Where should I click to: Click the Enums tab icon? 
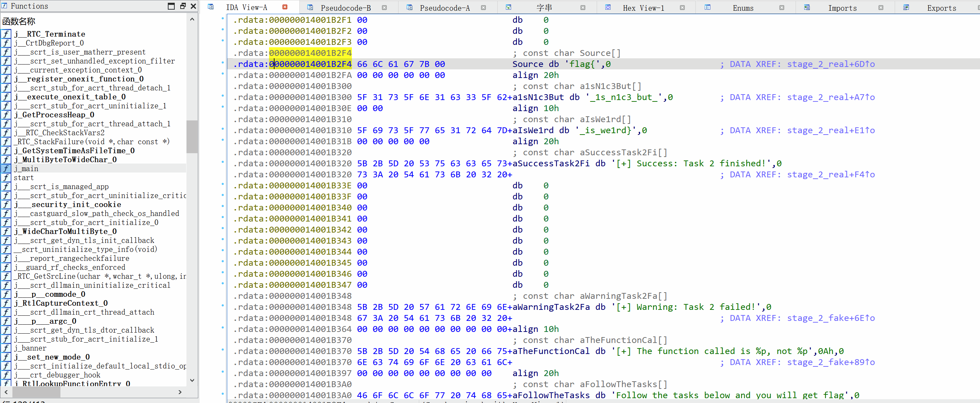707,7
